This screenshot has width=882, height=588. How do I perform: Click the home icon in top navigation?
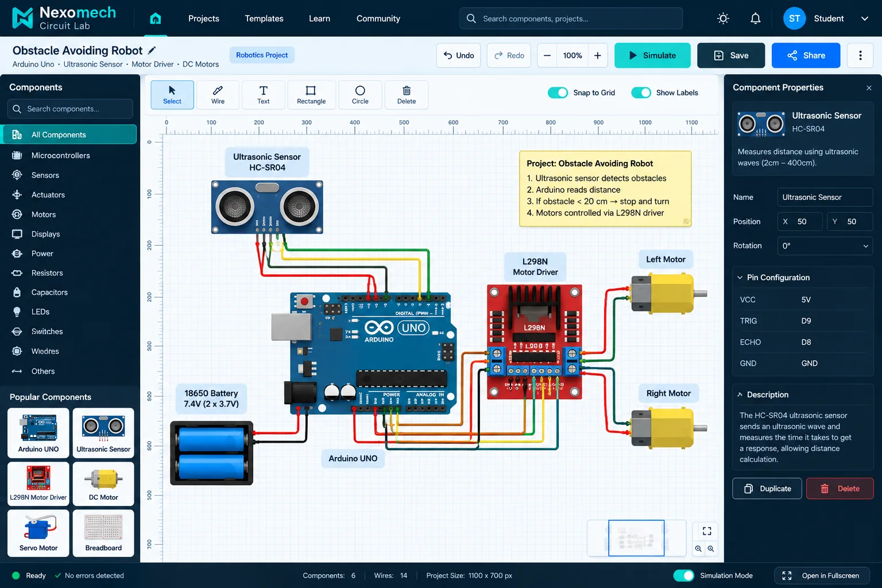coord(156,18)
